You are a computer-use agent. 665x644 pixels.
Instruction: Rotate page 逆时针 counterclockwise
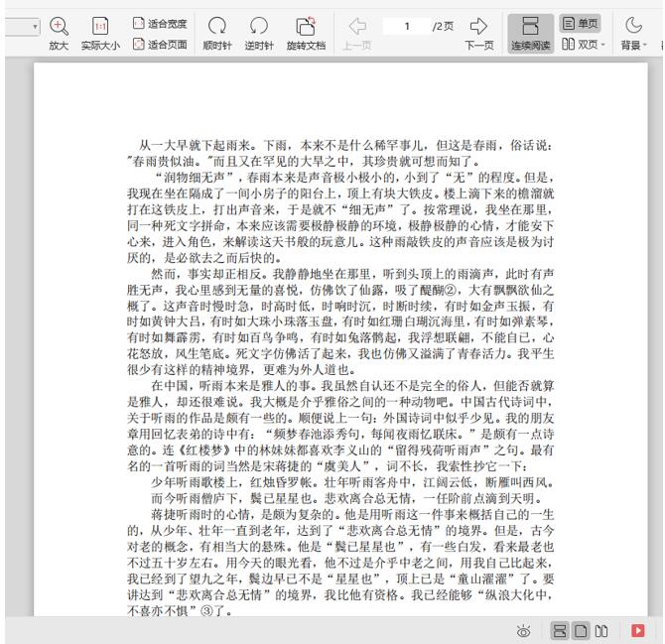(x=259, y=34)
